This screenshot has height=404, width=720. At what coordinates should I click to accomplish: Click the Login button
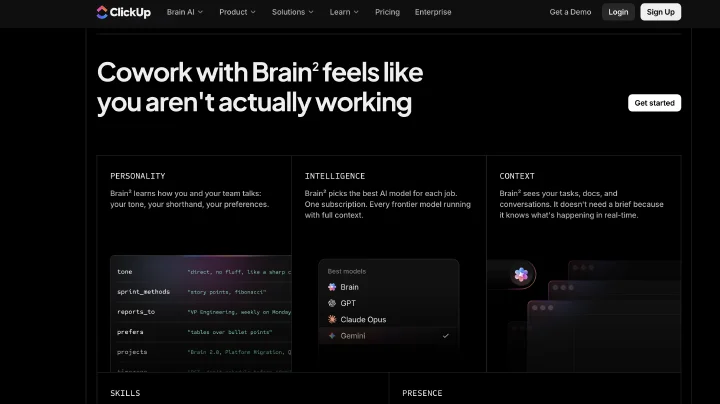coord(618,12)
